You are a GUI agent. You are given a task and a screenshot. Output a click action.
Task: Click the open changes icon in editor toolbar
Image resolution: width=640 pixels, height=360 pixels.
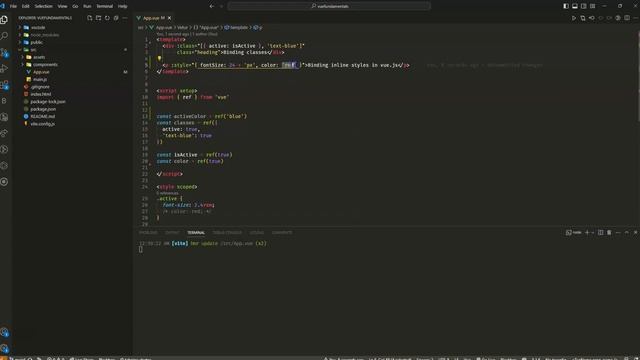(583, 18)
